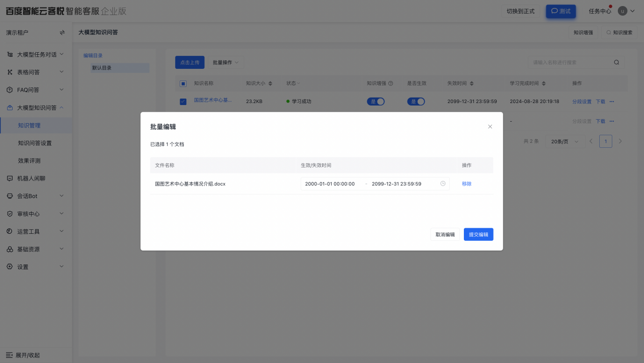644x363 pixels.
Task: Open knowledge document 国图艺术中心基...
Action: 213,101
